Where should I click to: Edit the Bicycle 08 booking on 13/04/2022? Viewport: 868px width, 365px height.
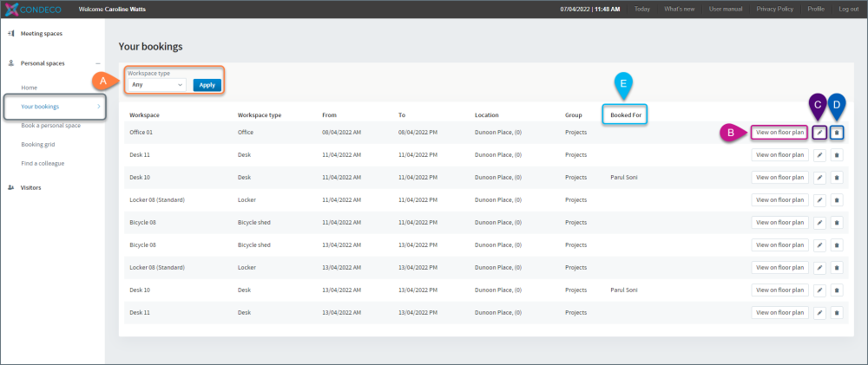820,245
